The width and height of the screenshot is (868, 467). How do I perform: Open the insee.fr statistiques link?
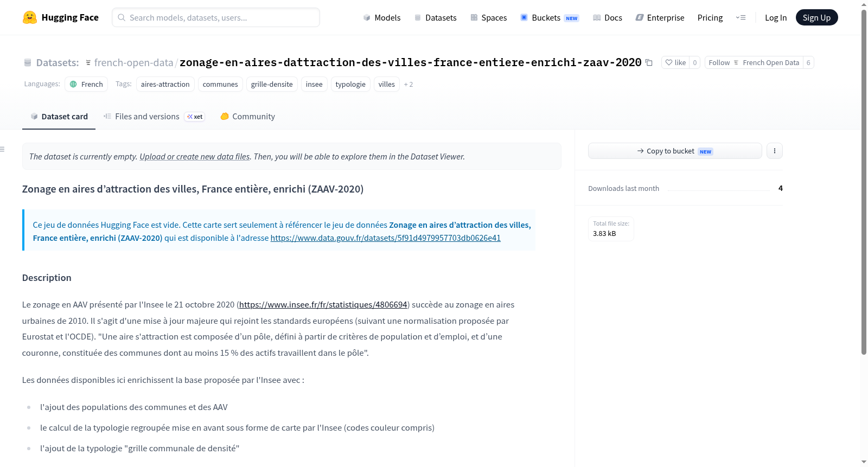click(x=323, y=304)
